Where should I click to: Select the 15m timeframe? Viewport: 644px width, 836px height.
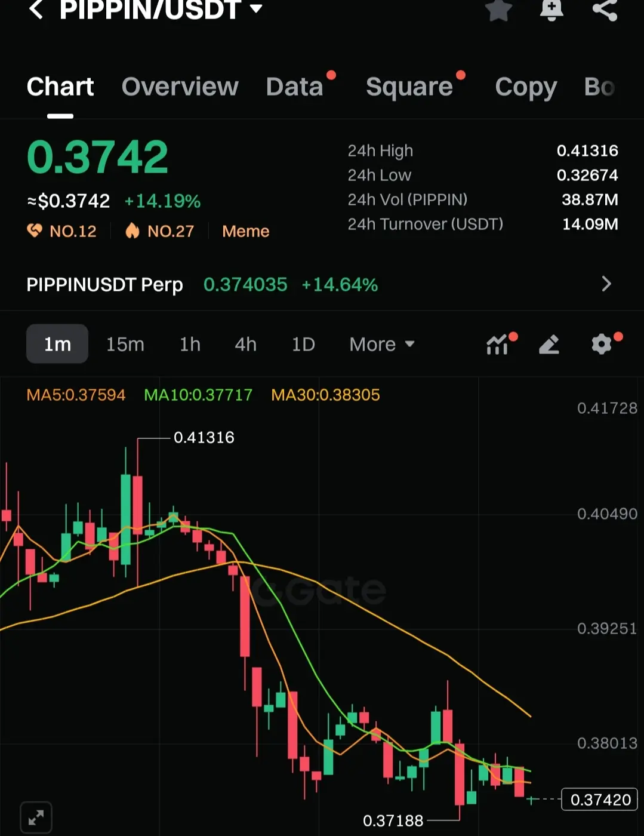tap(125, 345)
